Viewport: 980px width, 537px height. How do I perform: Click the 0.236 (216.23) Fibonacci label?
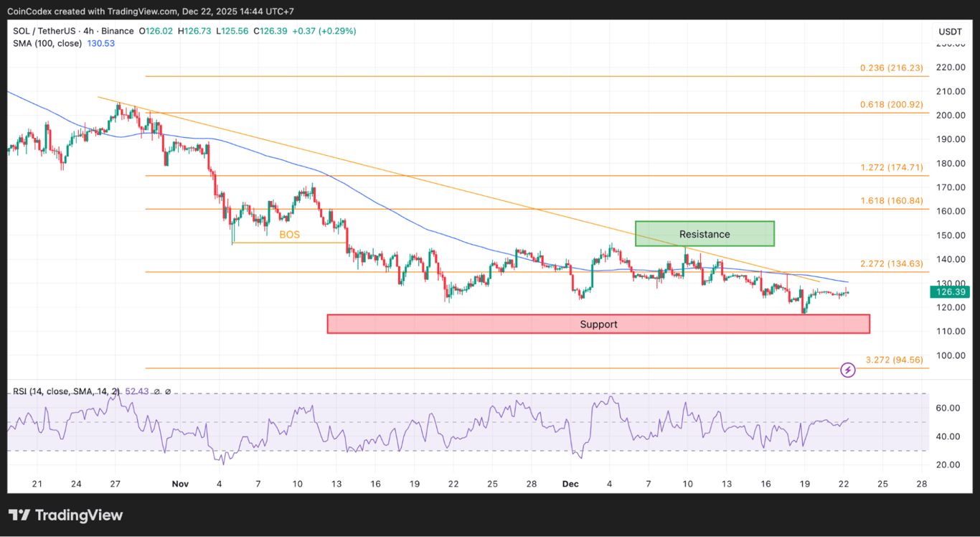tap(891, 67)
